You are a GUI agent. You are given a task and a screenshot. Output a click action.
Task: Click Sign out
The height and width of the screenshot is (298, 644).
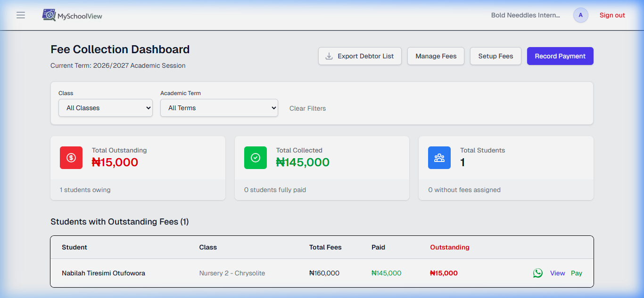612,15
